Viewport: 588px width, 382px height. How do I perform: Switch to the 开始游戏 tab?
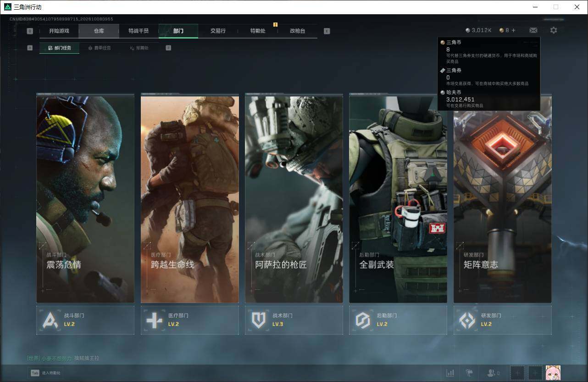[x=59, y=31]
